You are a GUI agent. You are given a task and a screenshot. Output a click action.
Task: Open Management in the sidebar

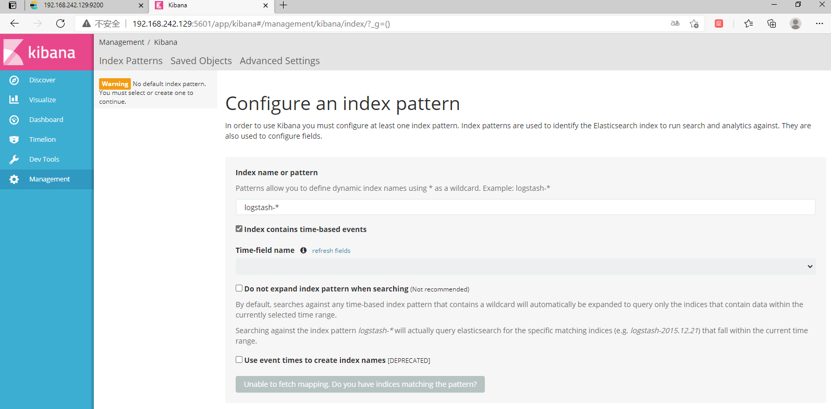(49, 180)
